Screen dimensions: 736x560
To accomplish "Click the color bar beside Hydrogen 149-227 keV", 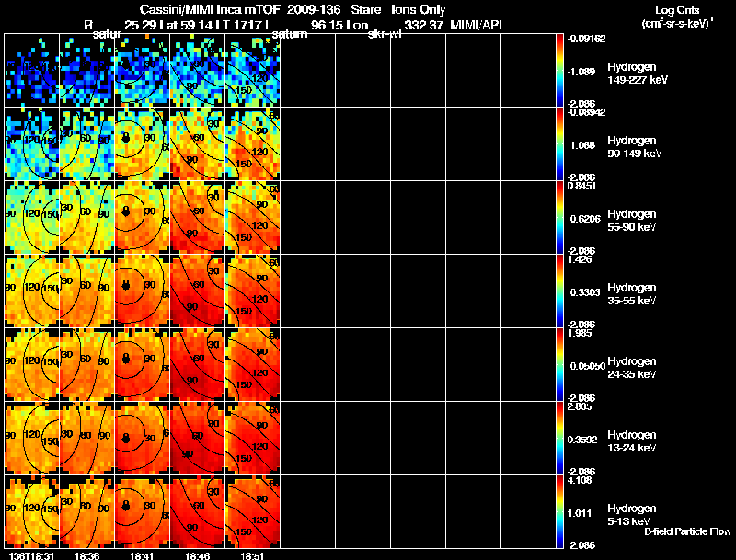I will pos(561,70).
